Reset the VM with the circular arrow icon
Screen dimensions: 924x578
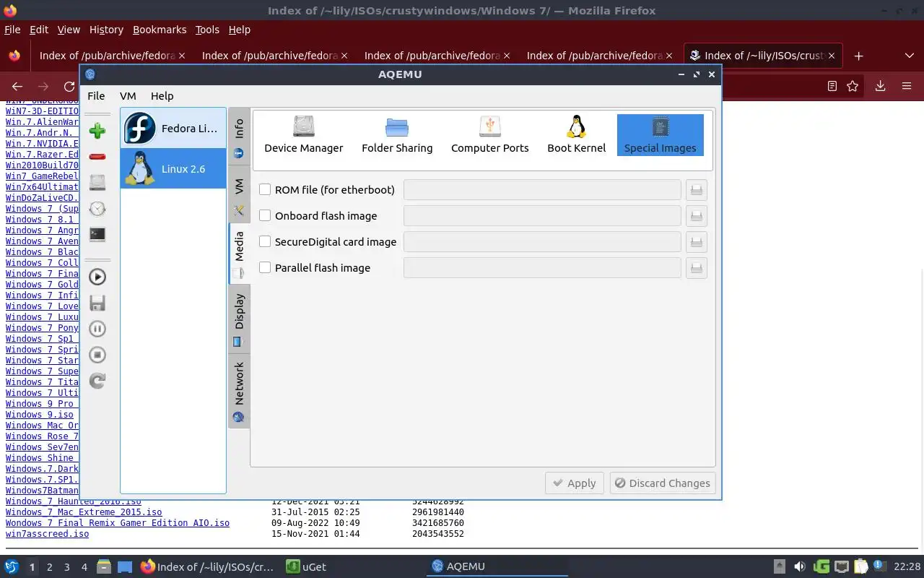[x=97, y=381]
